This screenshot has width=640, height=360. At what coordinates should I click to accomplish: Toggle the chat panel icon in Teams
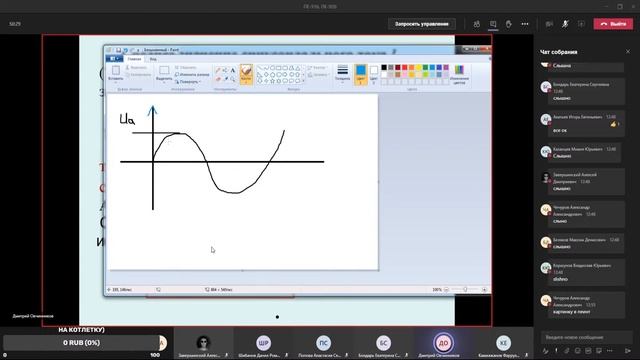click(x=493, y=24)
